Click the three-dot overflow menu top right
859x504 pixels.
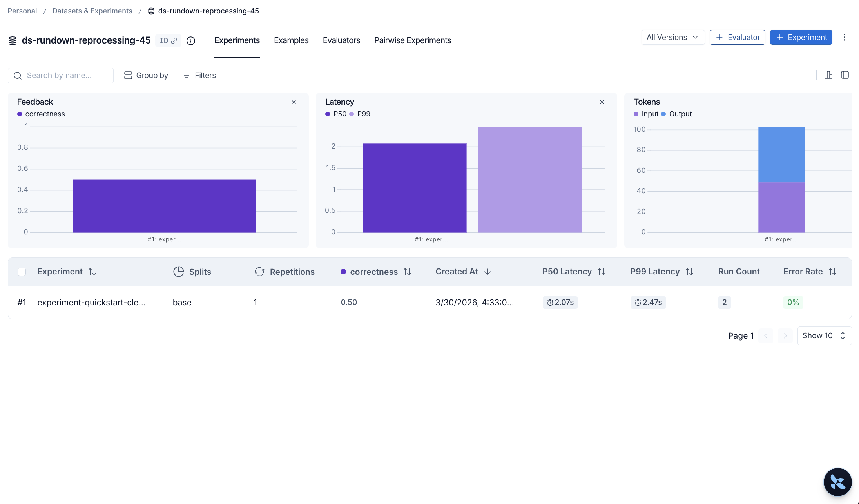pos(845,37)
